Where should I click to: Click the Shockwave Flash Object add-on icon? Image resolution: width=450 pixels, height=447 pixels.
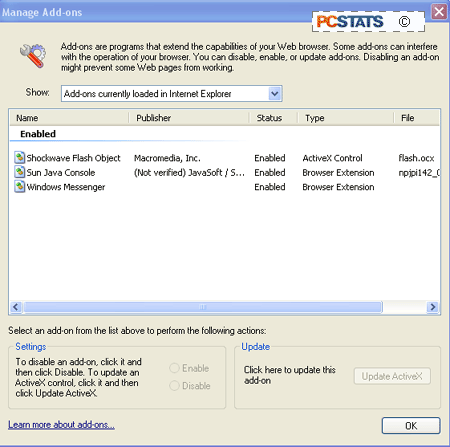click(x=20, y=157)
